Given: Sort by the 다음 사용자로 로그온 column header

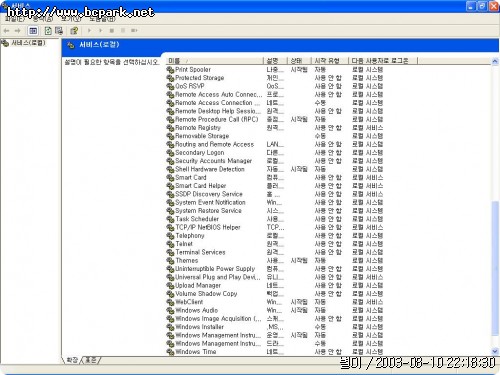Looking at the screenshot, I should [383, 61].
